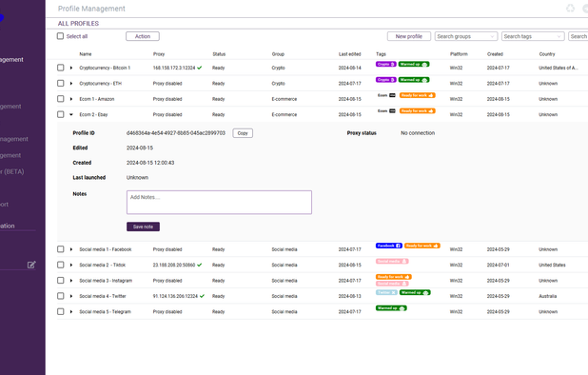Click Warmed up tag on Twitter row

(x=415, y=292)
